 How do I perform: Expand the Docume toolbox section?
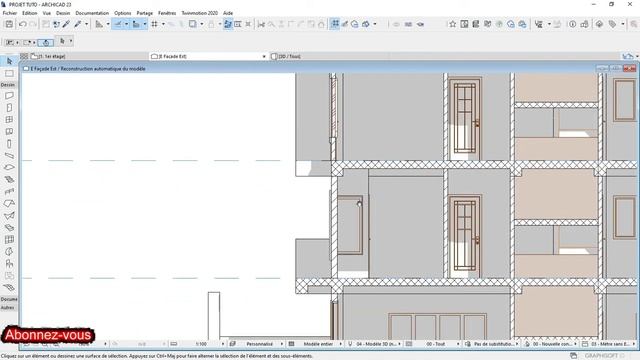tap(8, 299)
